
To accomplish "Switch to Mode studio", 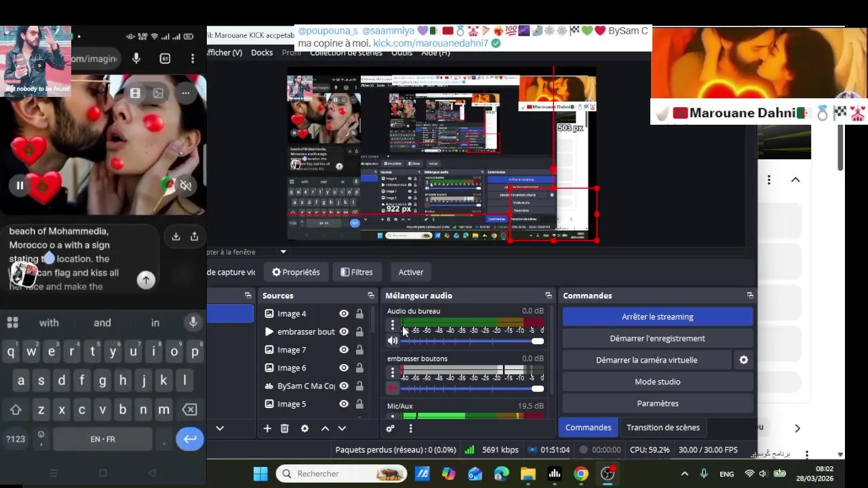I will coord(657,382).
